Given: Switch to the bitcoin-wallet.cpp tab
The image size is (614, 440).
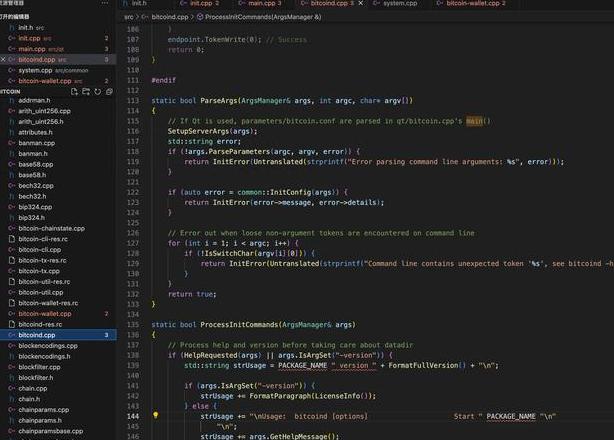Looking at the screenshot, I should point(472,3).
